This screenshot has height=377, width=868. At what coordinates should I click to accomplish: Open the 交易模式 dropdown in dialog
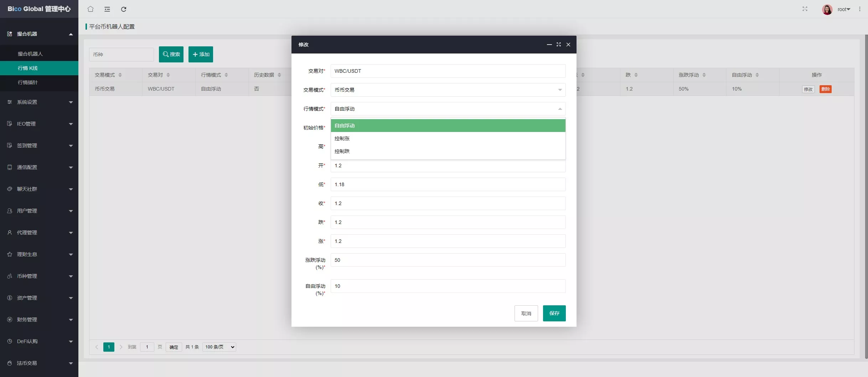448,90
